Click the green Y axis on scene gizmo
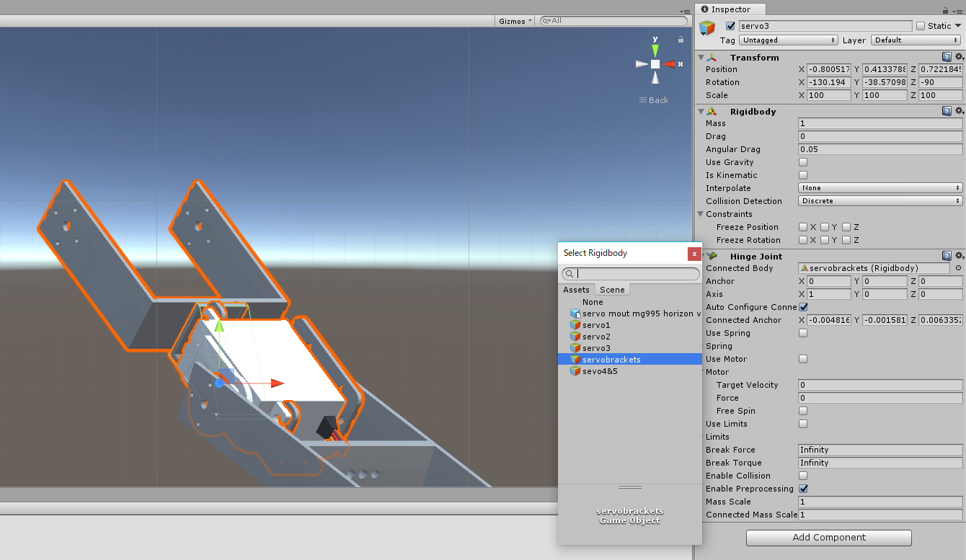The width and height of the screenshot is (966, 560). 655,49
